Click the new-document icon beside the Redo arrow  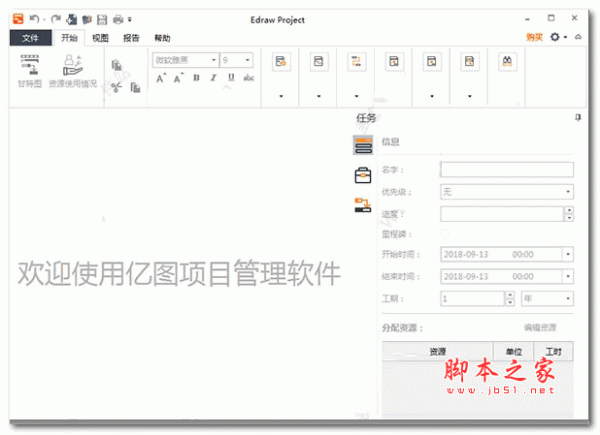tap(72, 19)
